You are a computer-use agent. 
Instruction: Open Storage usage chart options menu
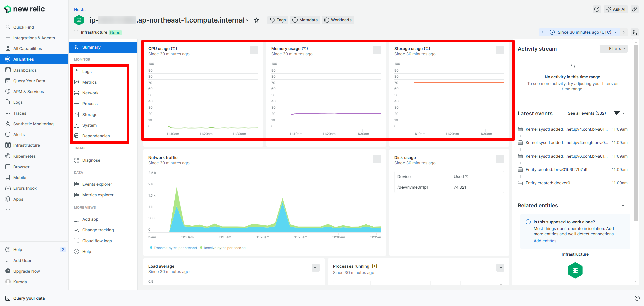[x=500, y=50]
